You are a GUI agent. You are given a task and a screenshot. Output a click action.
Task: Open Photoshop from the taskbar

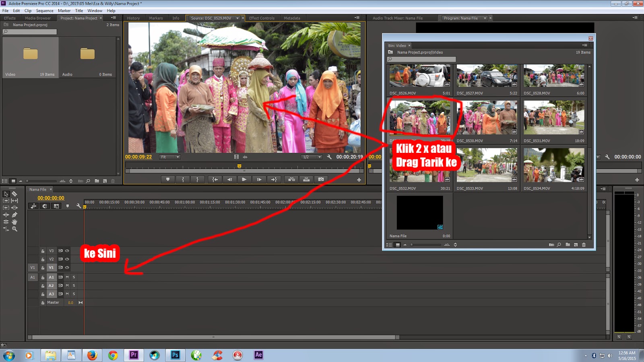point(175,355)
